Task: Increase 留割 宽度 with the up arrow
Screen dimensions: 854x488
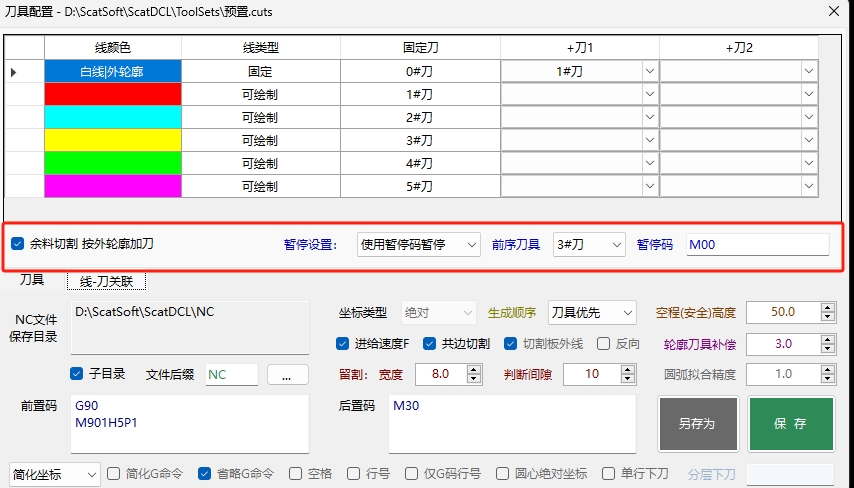Action: (x=474, y=369)
